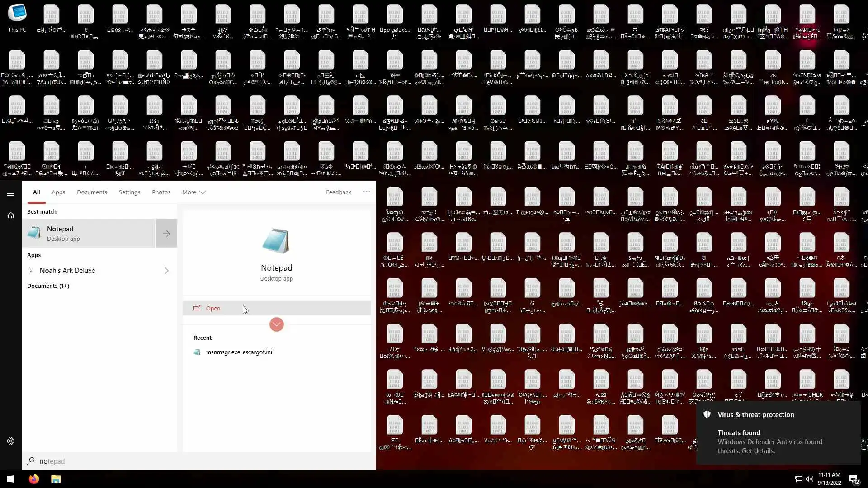Switch to the Apps search tab

(58, 192)
